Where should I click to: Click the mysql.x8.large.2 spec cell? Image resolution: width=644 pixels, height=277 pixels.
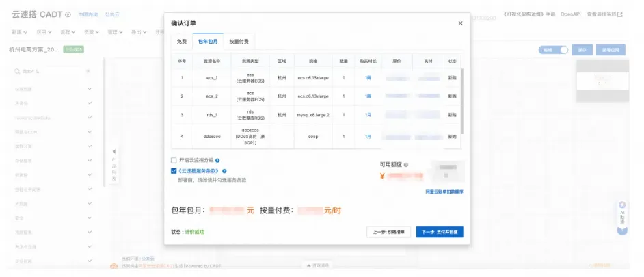coord(313,115)
